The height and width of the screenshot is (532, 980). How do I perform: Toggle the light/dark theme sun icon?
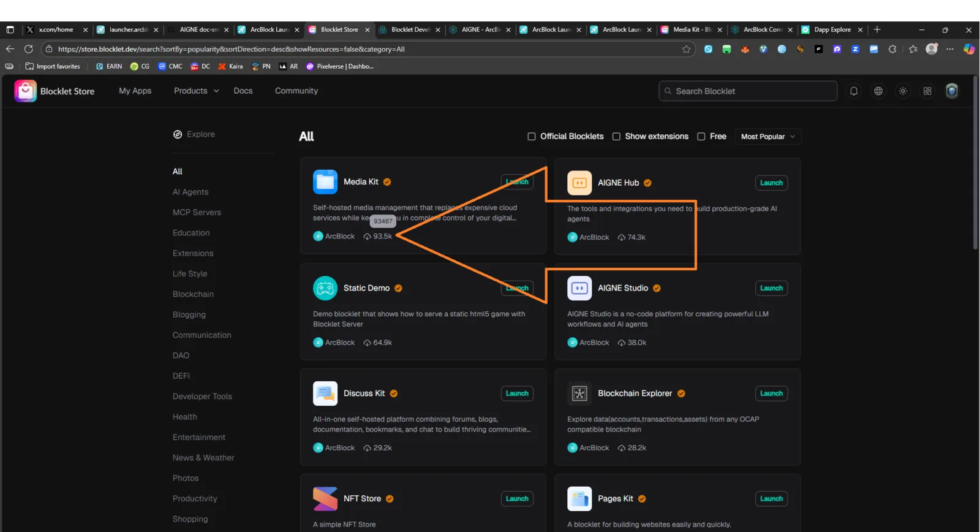coord(903,91)
